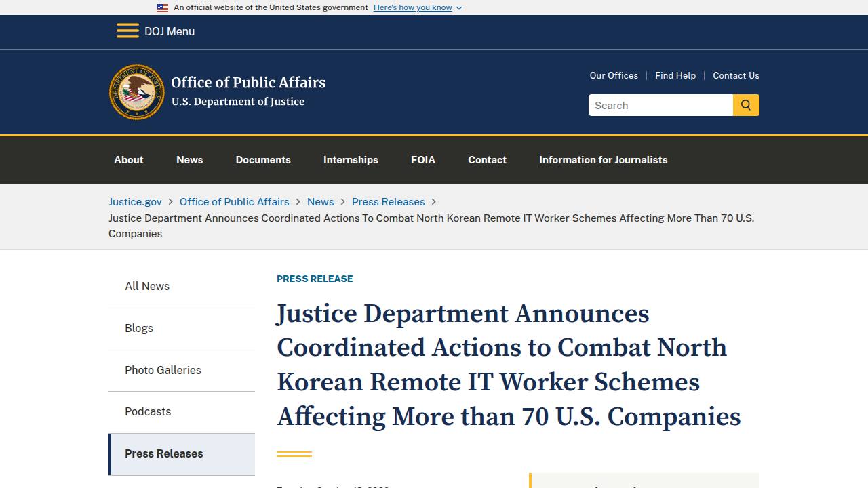Click the PRESS RELEASE label above headline
Viewport: 868px width, 488px height.
[315, 279]
